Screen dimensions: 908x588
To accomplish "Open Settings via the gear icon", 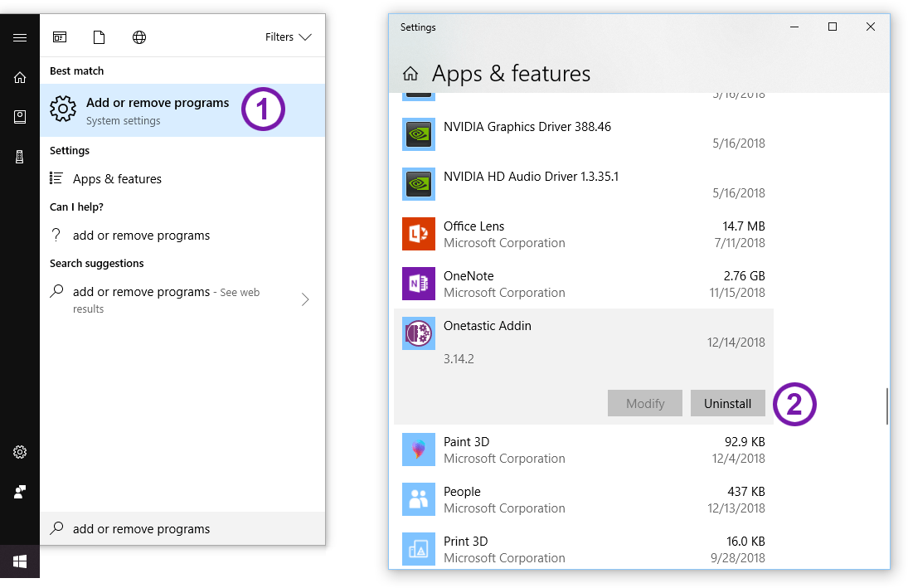I will tap(19, 452).
